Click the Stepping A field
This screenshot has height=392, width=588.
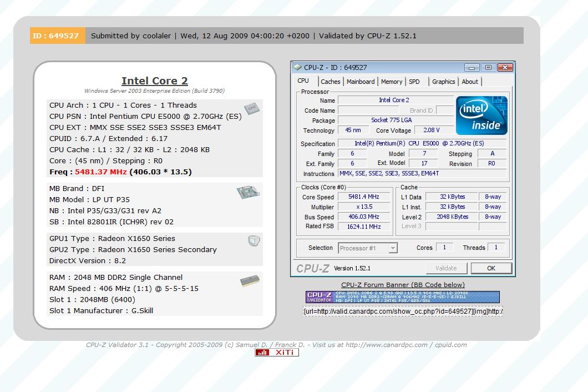click(491, 153)
